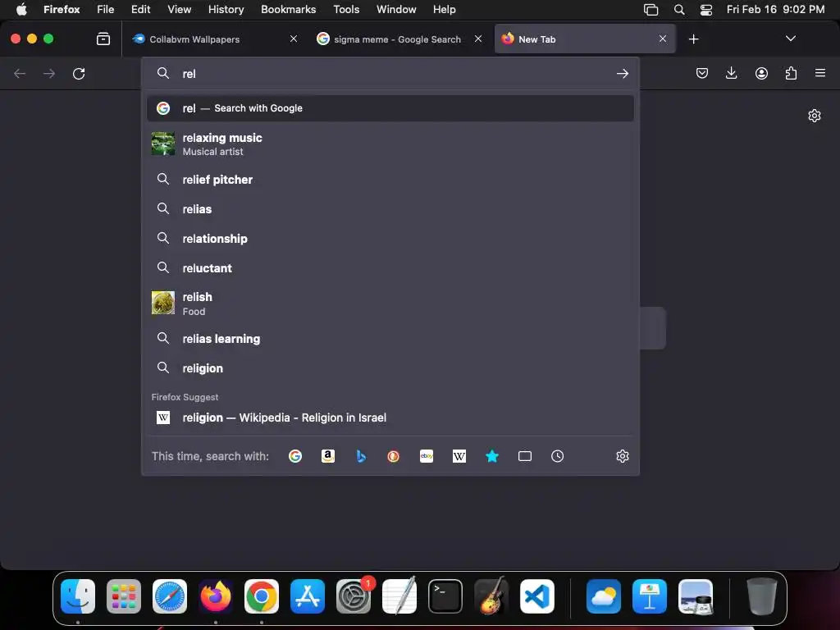Select the 'religion' search suggestion
The image size is (840, 630).
click(390, 368)
